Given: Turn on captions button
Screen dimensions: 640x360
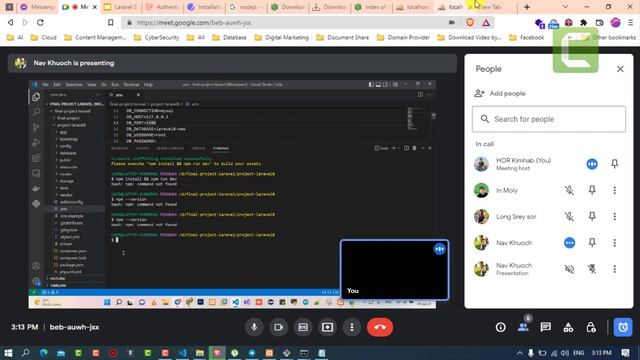Looking at the screenshot, I should click(x=303, y=327).
